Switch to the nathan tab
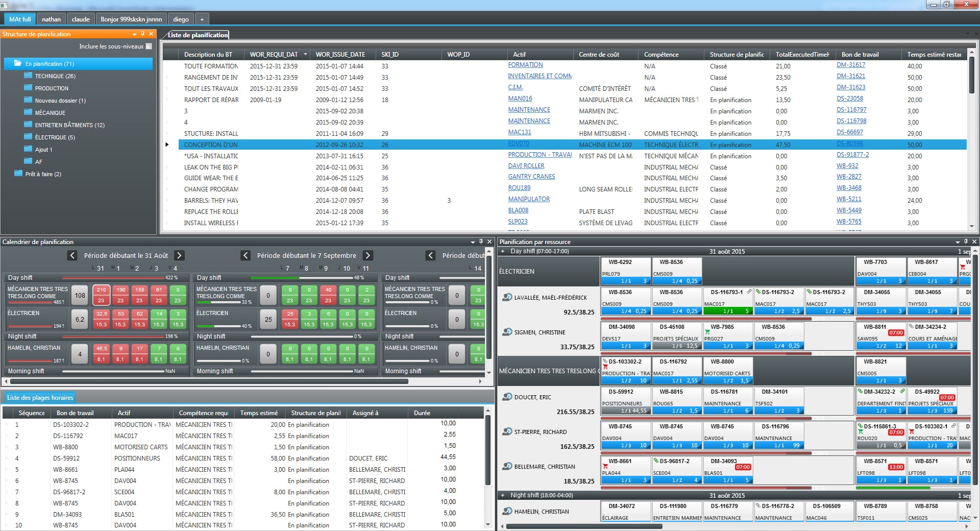This screenshot has height=531, width=980. pyautogui.click(x=51, y=19)
